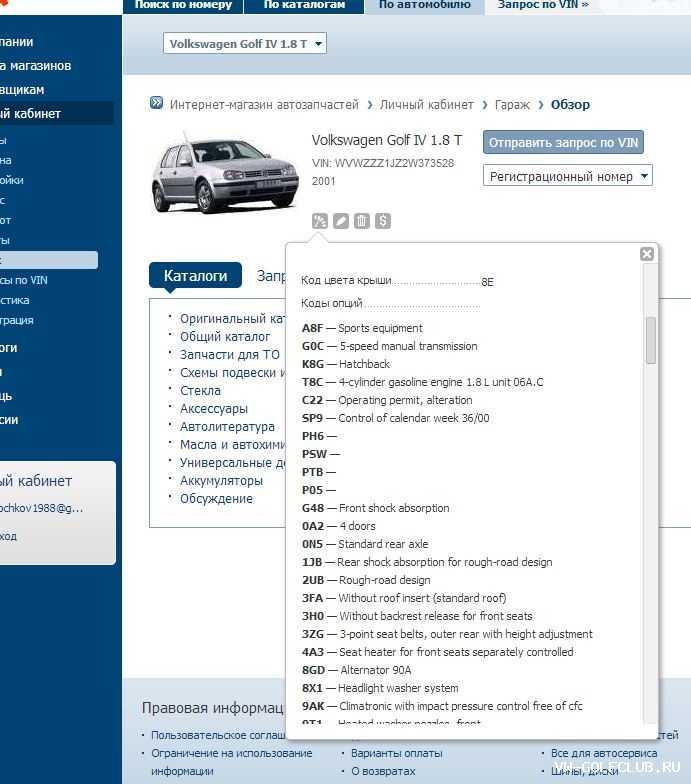Open sidebar item ending in магазинов
Viewport: 691px width, 784px height.
coord(36,66)
